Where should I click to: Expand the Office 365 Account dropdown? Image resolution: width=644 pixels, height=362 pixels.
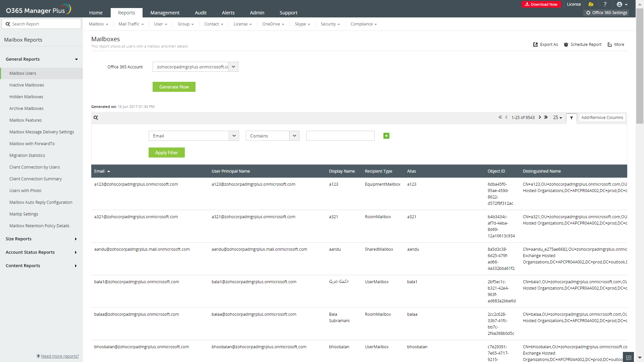(x=233, y=67)
